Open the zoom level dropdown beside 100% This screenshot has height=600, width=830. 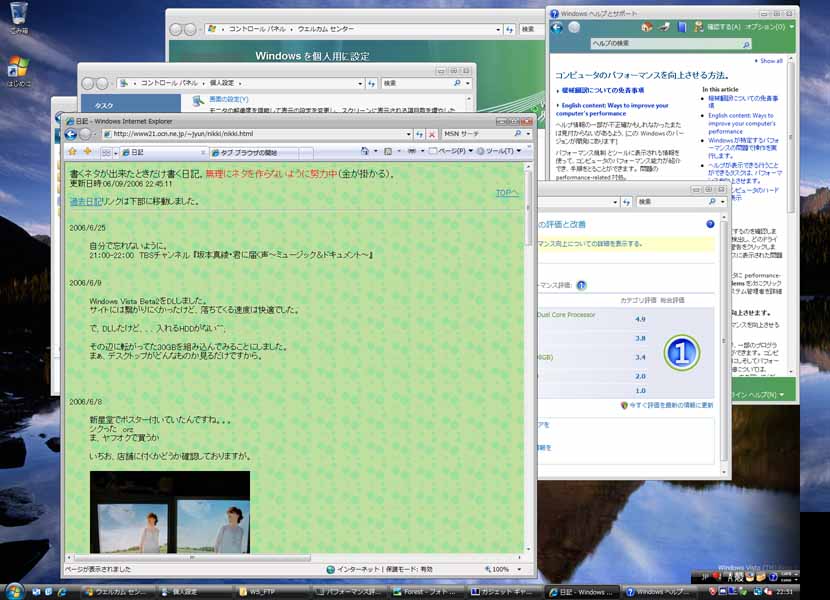click(x=519, y=569)
